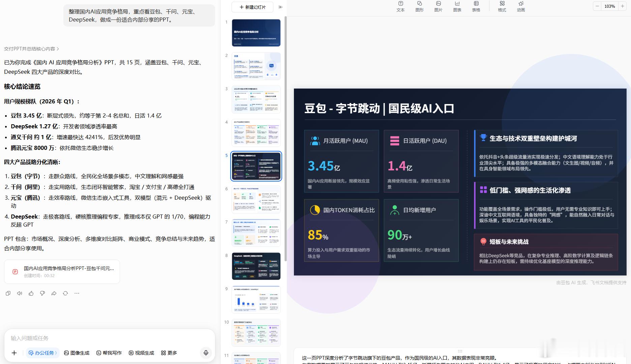Select slide 4 thumbnail

256,133
